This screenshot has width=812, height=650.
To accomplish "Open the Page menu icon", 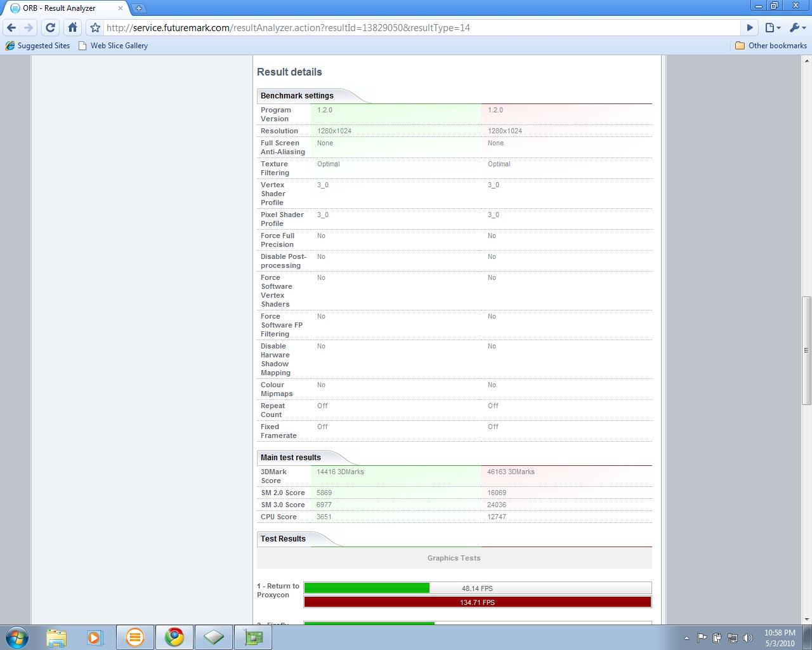I will [773, 27].
